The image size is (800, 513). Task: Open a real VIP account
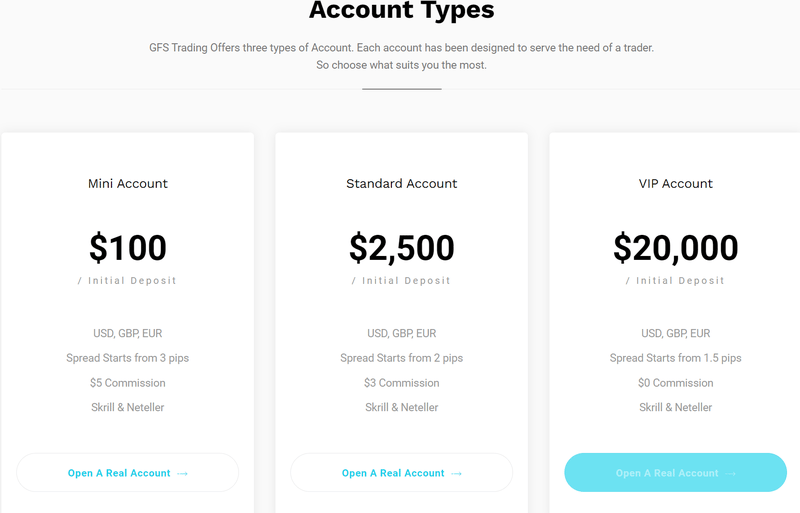pyautogui.click(x=676, y=473)
